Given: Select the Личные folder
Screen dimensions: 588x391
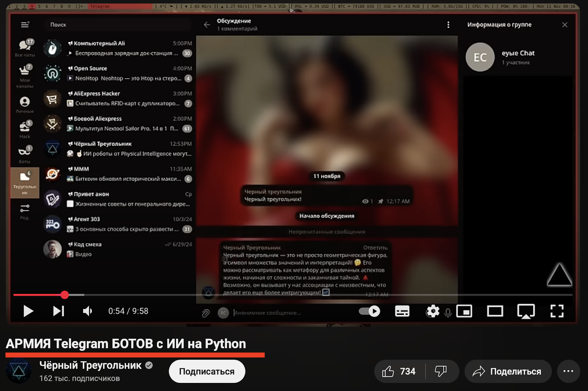Looking at the screenshot, I should (x=25, y=104).
